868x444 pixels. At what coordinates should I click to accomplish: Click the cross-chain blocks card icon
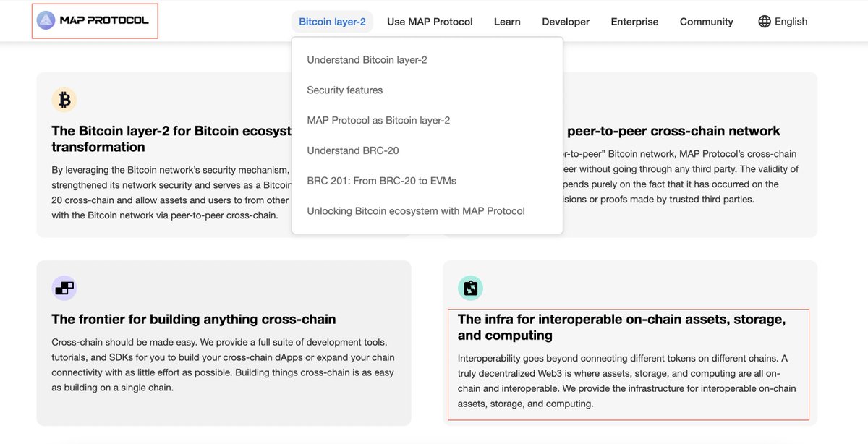(x=64, y=288)
